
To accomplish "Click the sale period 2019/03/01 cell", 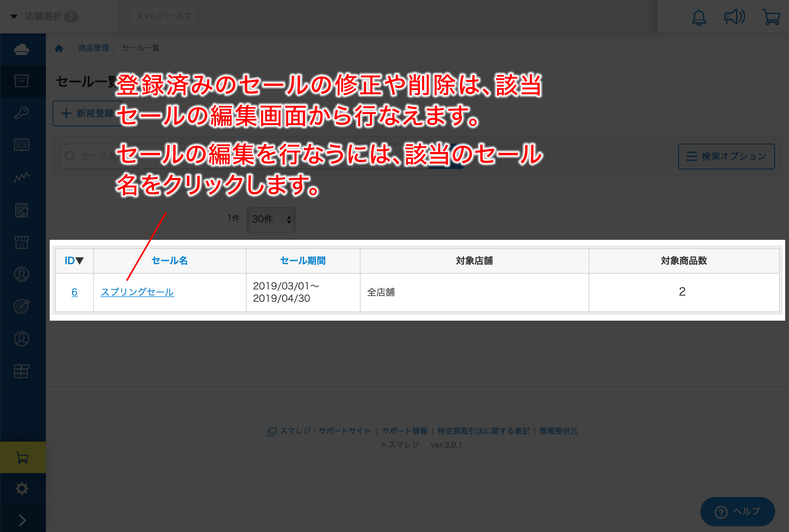I will 303,293.
